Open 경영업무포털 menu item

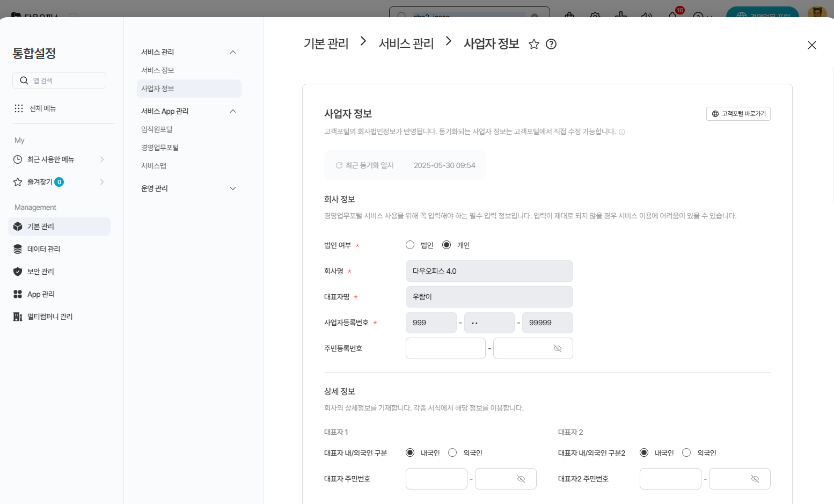click(x=160, y=148)
